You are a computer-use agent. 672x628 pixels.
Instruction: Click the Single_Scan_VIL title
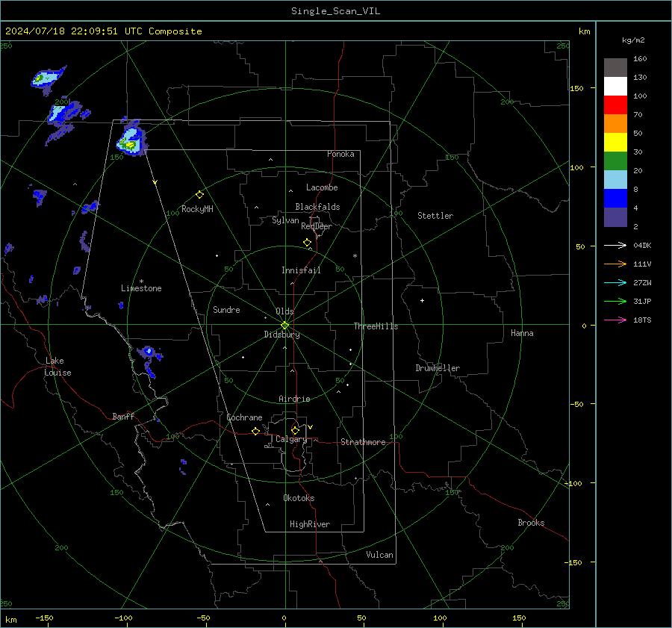[335, 11]
